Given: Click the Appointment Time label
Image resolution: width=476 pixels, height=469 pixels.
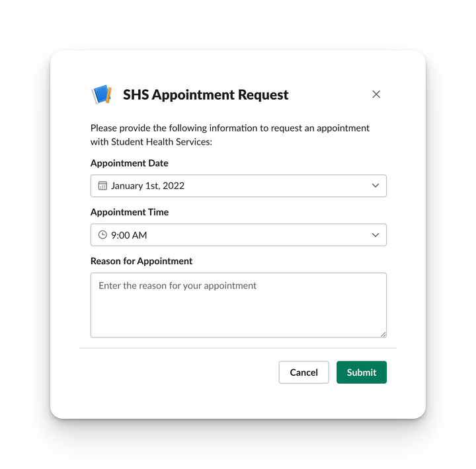Looking at the screenshot, I should coord(130,212).
